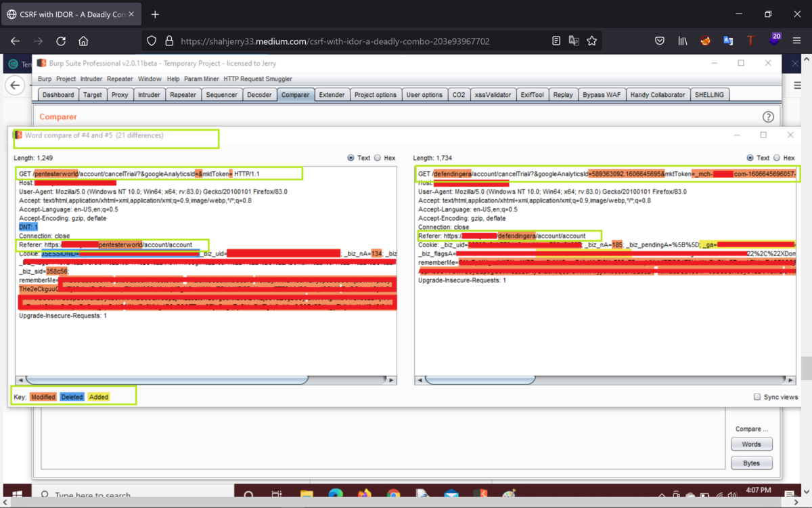The height and width of the screenshot is (508, 812).
Task: Open Firefox hamburger menu
Action: coord(797,41)
